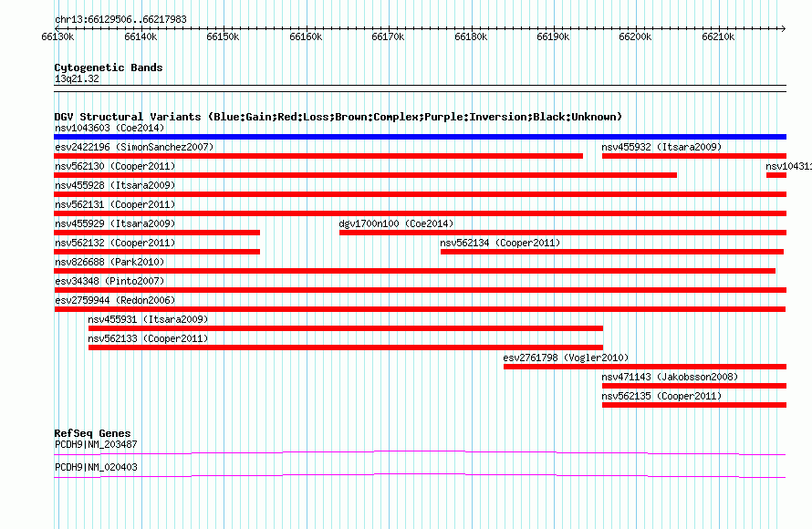The image size is (812, 529).
Task: Click the red esv2759944 loss bar
Action: (x=420, y=309)
